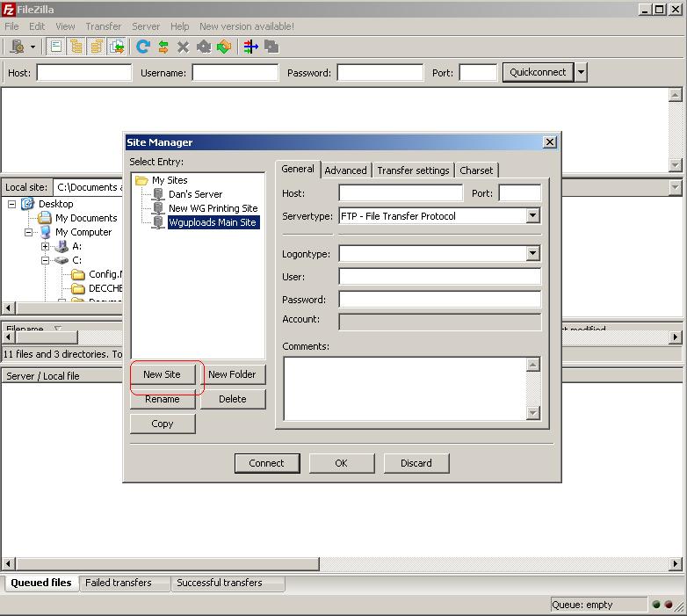
Task: Open the Servertype dropdown in Site Manager
Action: click(532, 215)
